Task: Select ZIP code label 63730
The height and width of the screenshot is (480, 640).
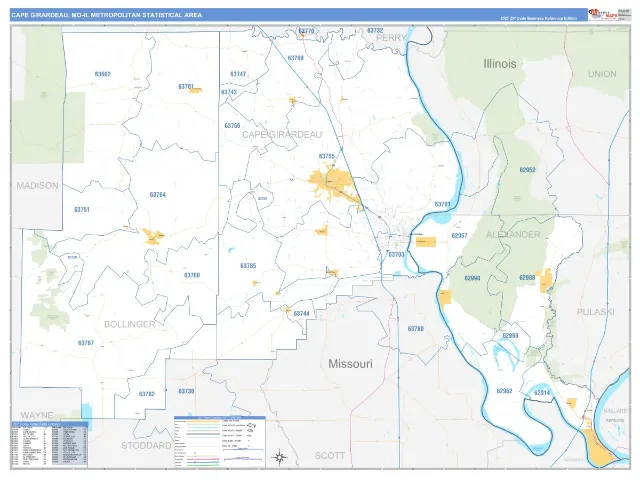Action: pos(186,391)
